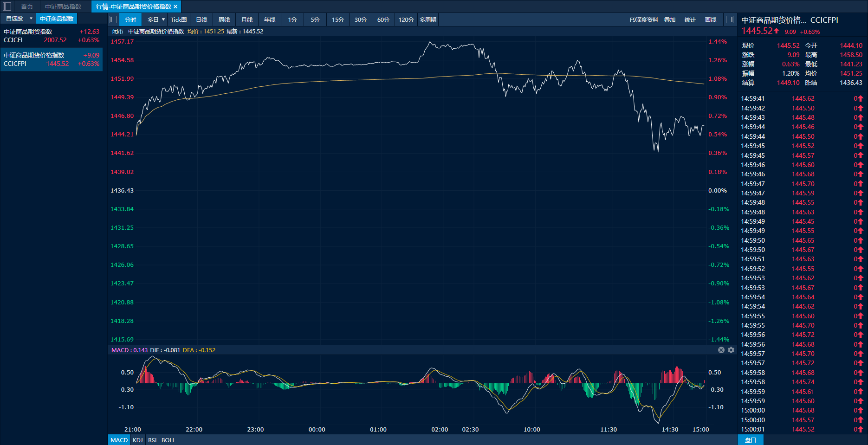868x445 pixels.
Task: Toggle the right quote panel icon
Action: click(730, 19)
